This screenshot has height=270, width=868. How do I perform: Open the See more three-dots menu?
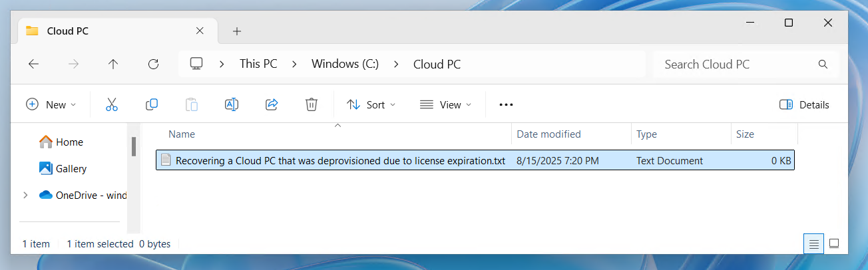point(506,104)
